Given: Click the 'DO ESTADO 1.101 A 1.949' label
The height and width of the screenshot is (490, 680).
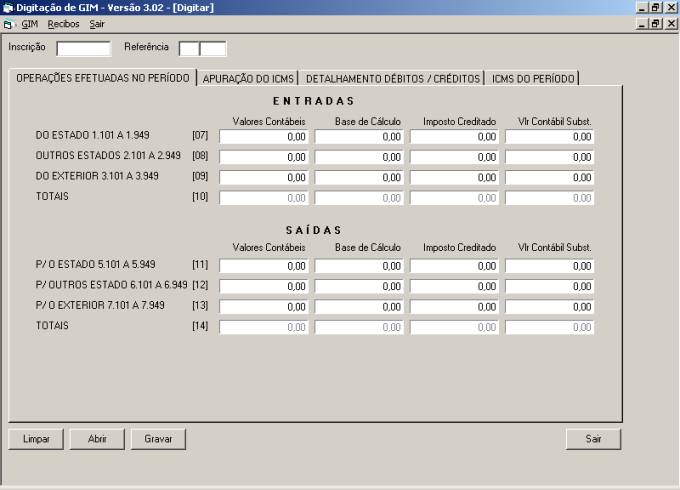Looking at the screenshot, I should (92, 135).
